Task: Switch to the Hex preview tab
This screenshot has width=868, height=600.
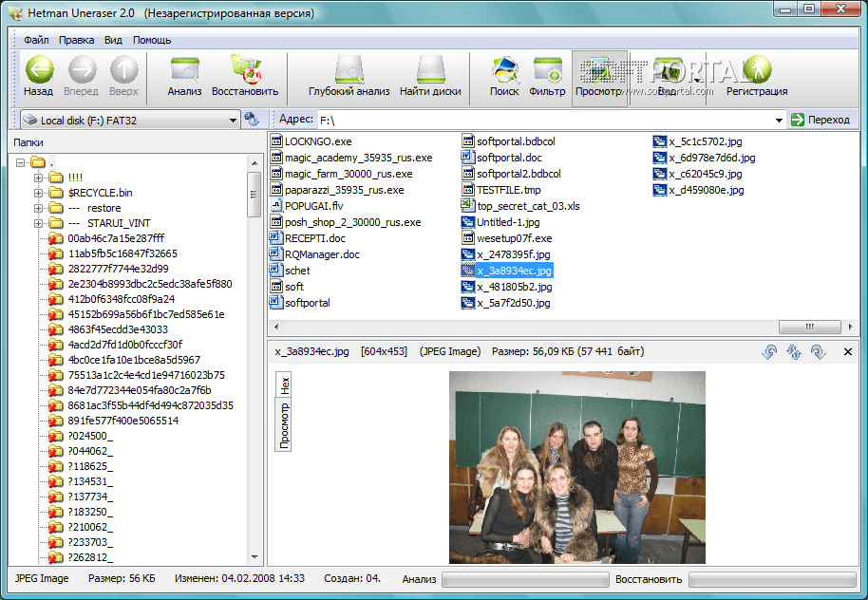Action: [x=284, y=384]
